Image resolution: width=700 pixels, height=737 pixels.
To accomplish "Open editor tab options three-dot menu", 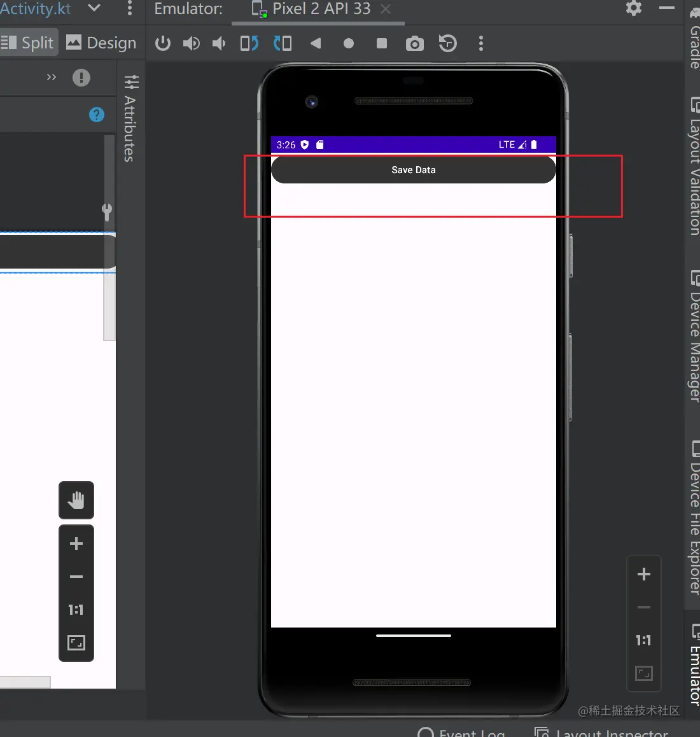I will [130, 8].
